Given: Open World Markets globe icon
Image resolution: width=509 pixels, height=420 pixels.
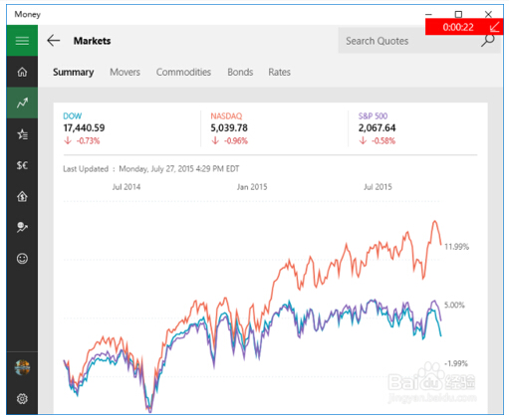Looking at the screenshot, I should (x=22, y=227).
